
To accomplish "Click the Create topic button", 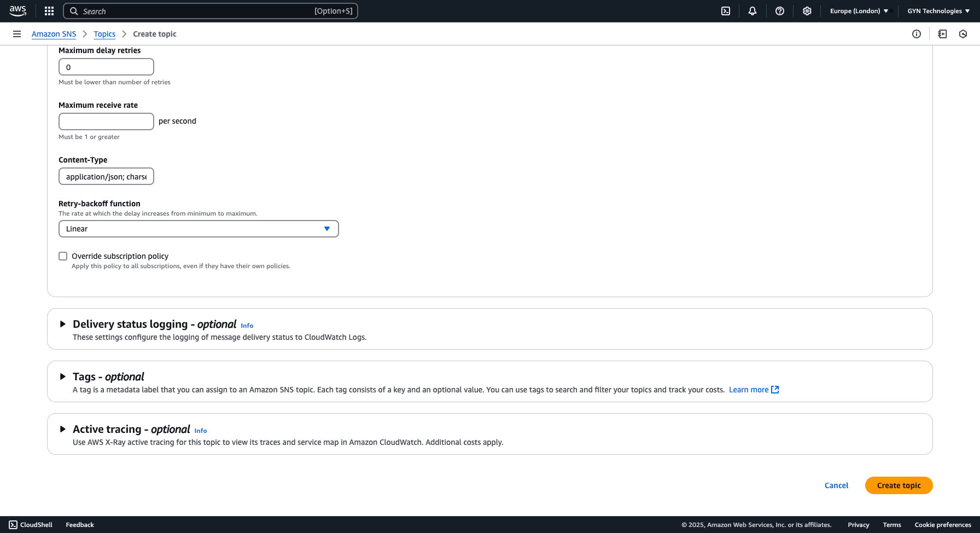I will [x=899, y=485].
